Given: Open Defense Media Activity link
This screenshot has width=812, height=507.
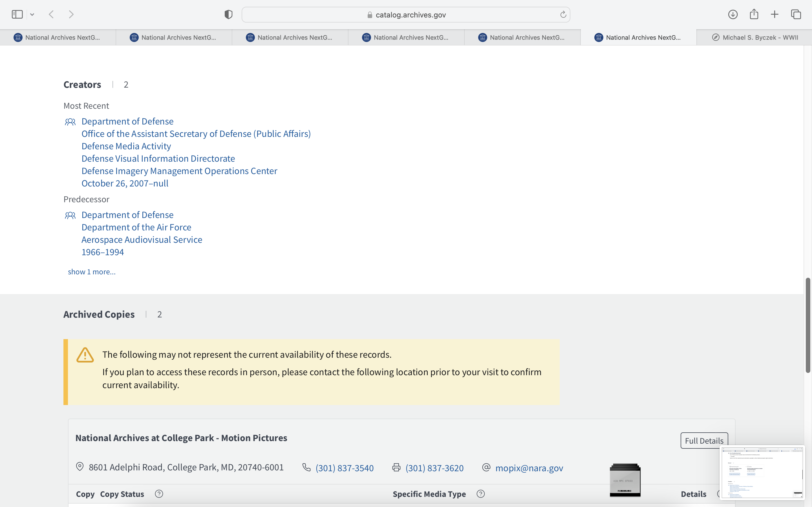Looking at the screenshot, I should point(126,146).
